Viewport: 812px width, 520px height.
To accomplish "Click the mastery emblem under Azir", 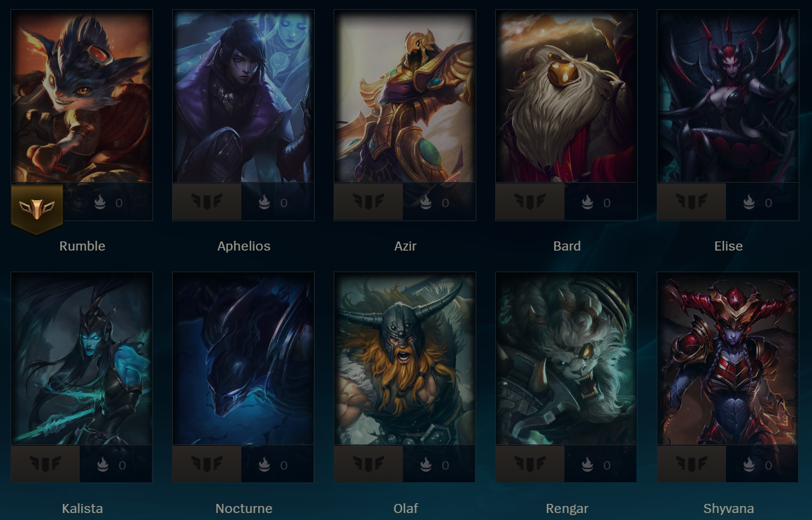I will (368, 201).
